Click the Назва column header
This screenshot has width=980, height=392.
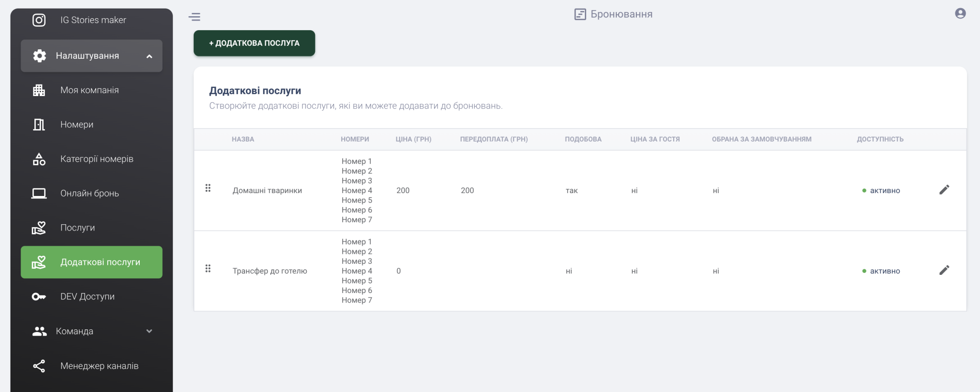pyautogui.click(x=243, y=140)
